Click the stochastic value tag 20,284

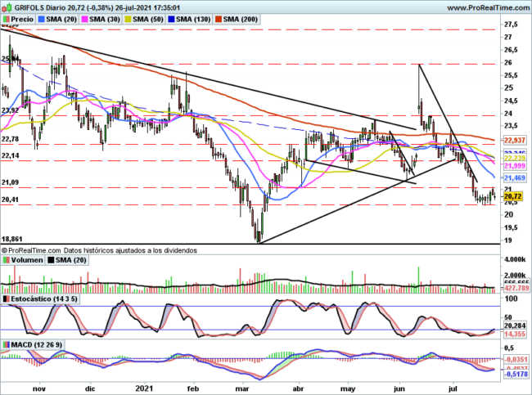515,325
